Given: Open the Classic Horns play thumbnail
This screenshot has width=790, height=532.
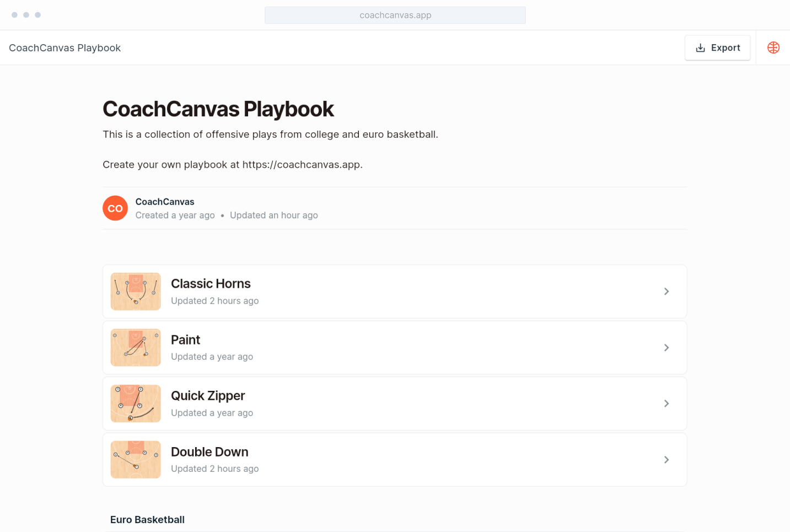Looking at the screenshot, I should coord(136,292).
